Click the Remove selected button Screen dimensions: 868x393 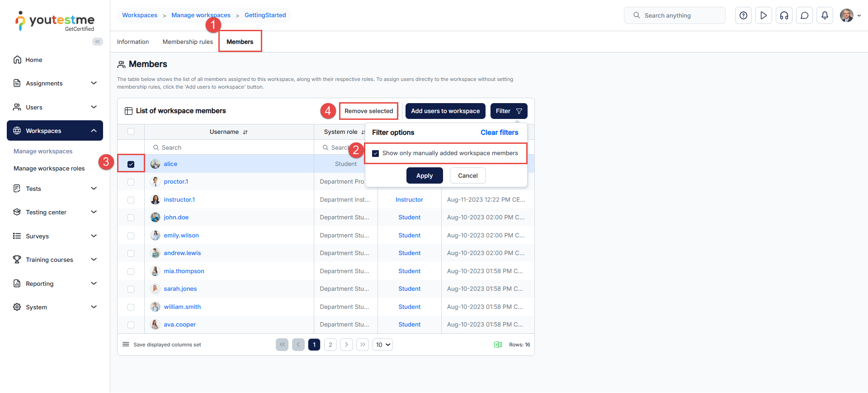tap(368, 111)
